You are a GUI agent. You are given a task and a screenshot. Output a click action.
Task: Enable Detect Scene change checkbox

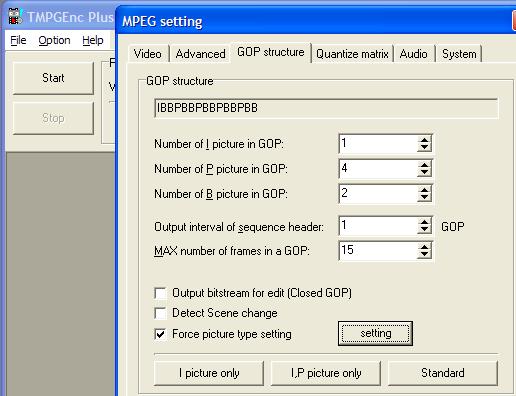161,313
